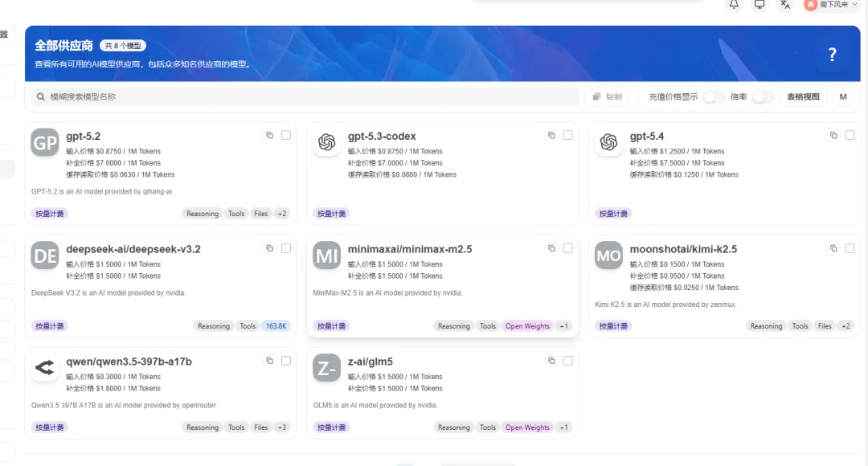Select the gpt-5.4 checkbox
Viewport: 868px width, 466px height.
pos(850,135)
